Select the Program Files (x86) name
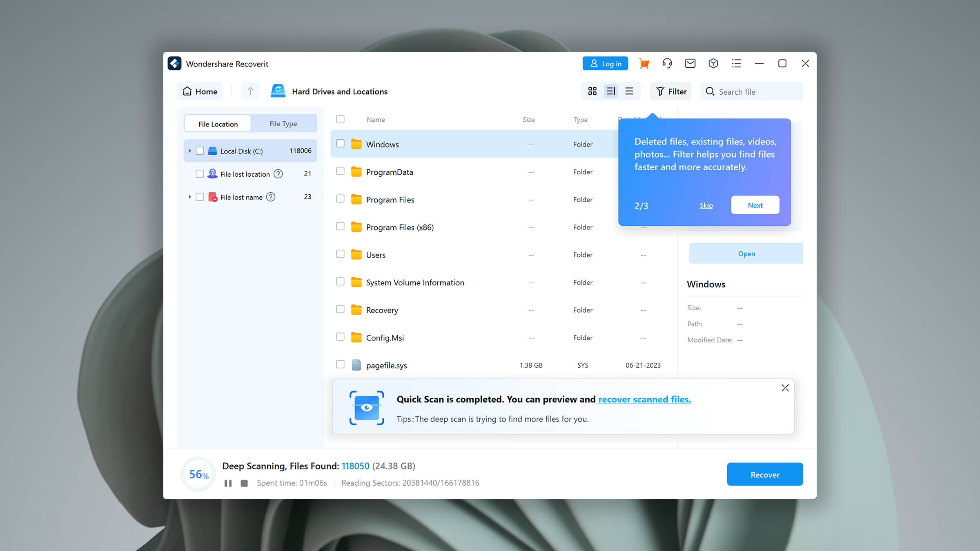This screenshot has height=551, width=980. coord(400,227)
